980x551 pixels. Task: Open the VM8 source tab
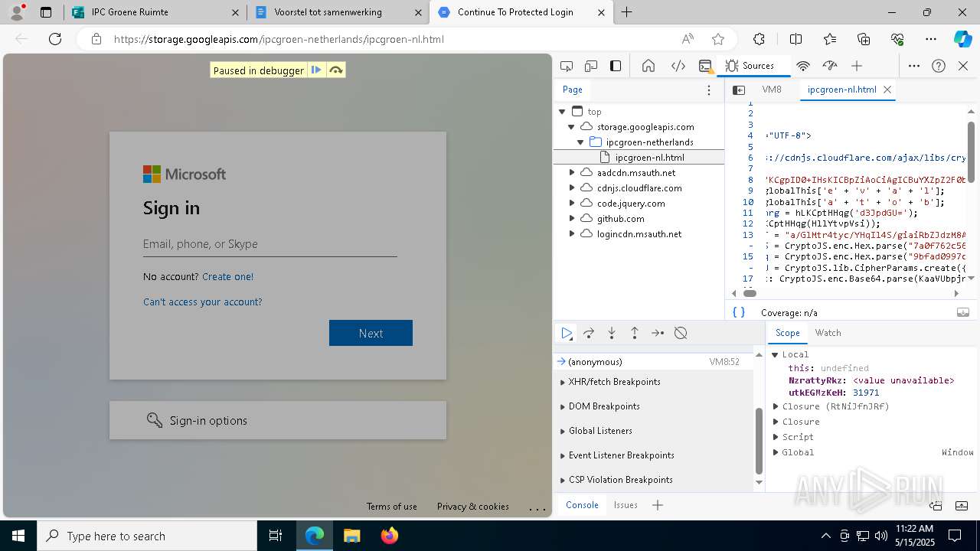coord(772,90)
